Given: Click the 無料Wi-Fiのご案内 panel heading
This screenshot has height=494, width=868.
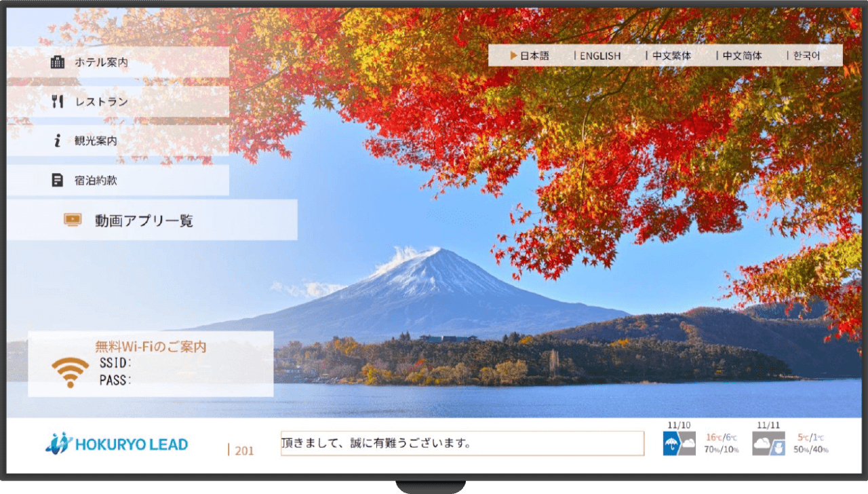Looking at the screenshot, I should point(151,347).
